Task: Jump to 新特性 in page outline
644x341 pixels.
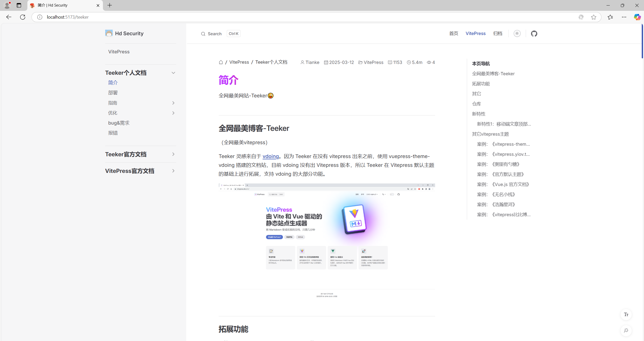Action: pyautogui.click(x=478, y=114)
